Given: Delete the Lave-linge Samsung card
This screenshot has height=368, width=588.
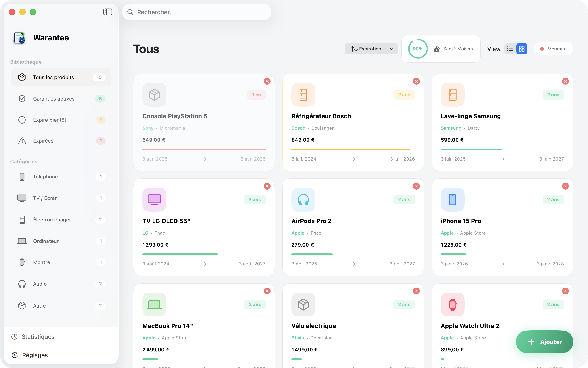Looking at the screenshot, I should 565,81.
